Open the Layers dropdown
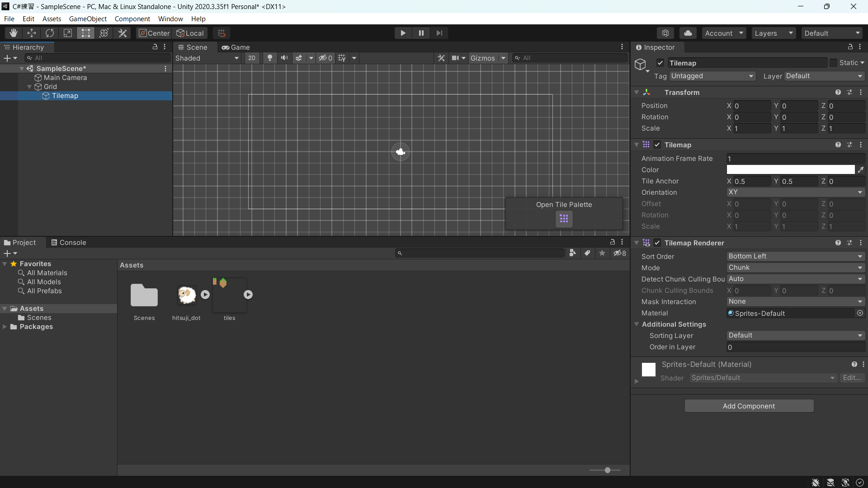 (x=773, y=33)
